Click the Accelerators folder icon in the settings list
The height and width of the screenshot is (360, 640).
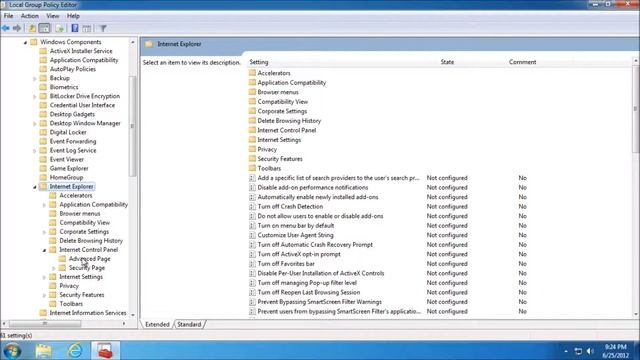tap(252, 73)
